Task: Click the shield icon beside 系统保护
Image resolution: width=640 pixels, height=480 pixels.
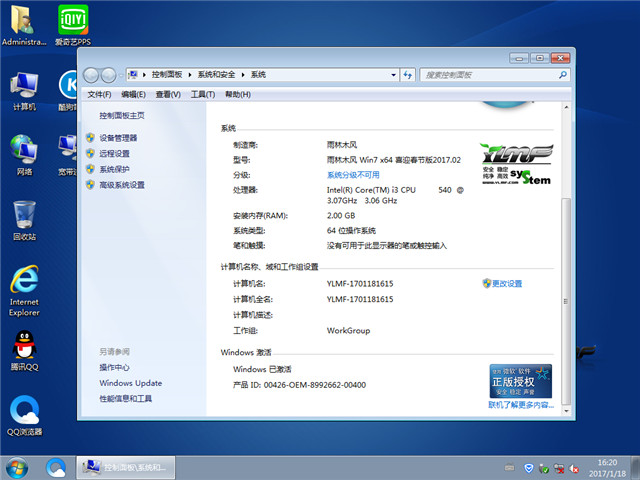Action: pos(90,169)
